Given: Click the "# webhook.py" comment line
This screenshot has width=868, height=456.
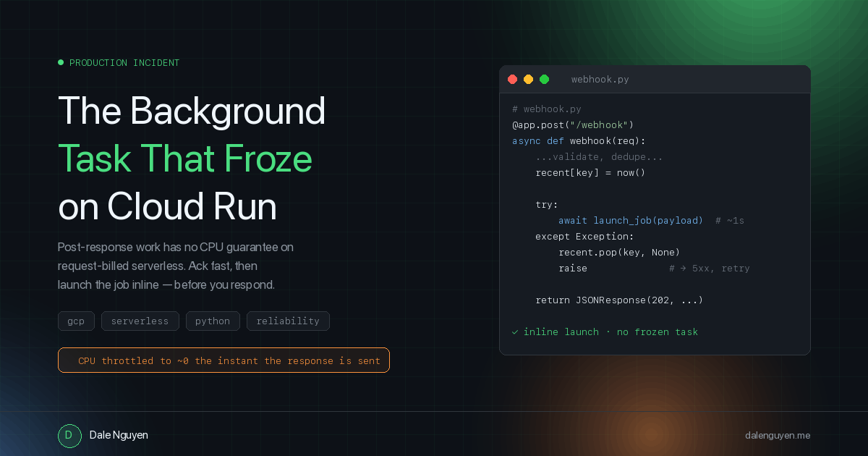Looking at the screenshot, I should [547, 109].
